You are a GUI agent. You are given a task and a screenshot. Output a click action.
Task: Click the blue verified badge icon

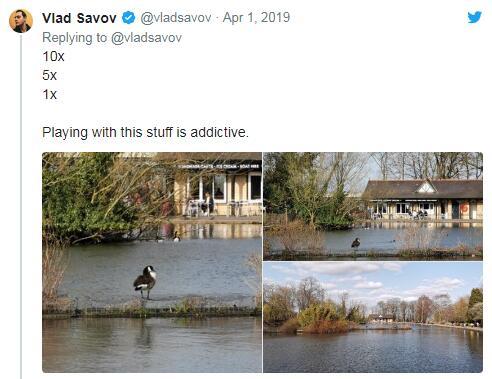[x=128, y=18]
